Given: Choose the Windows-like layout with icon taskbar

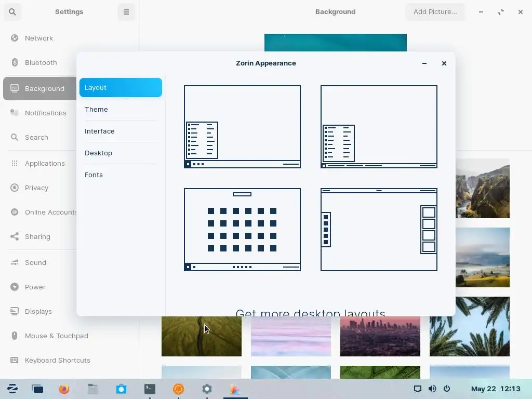Looking at the screenshot, I should 242,127.
